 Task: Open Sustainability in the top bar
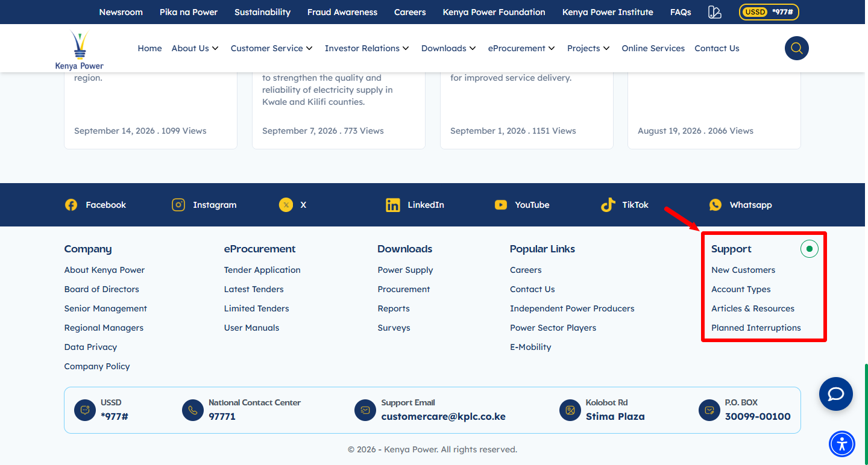point(262,12)
